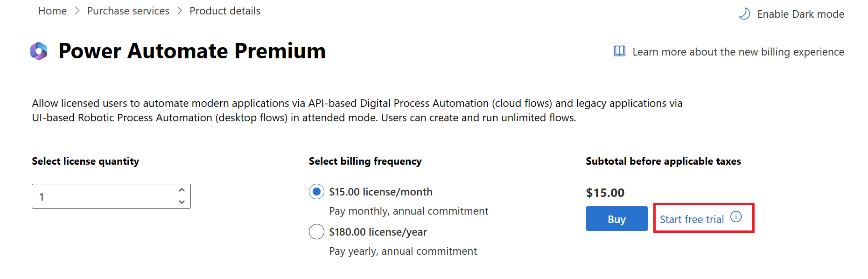Click the moon icon for dark mode
Image resolution: width=868 pixels, height=279 pixels.
(x=744, y=14)
